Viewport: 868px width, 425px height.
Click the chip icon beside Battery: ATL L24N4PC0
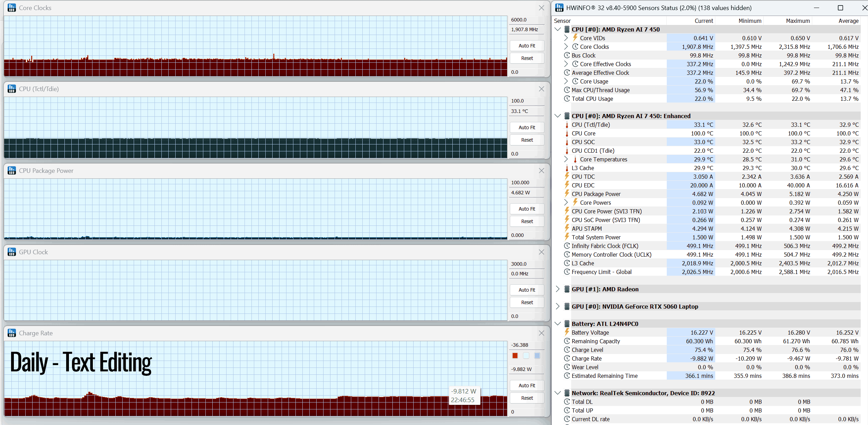[x=567, y=324]
